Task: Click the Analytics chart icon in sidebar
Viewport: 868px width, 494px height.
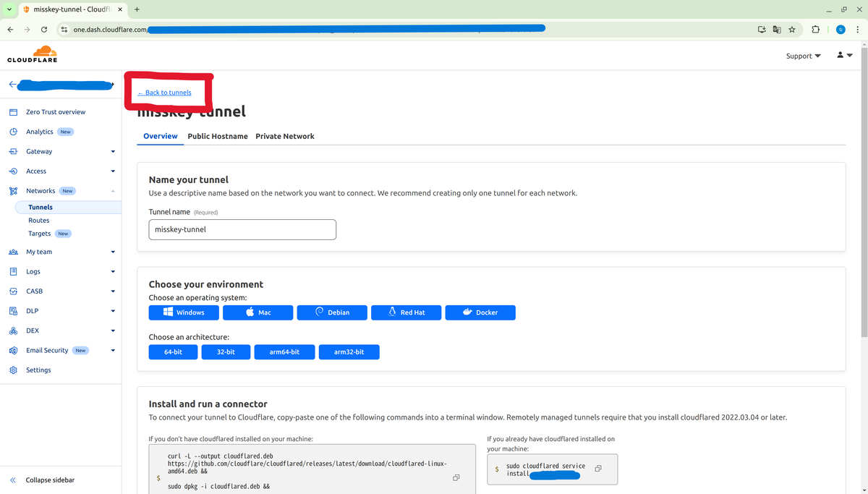Action: 13,132
